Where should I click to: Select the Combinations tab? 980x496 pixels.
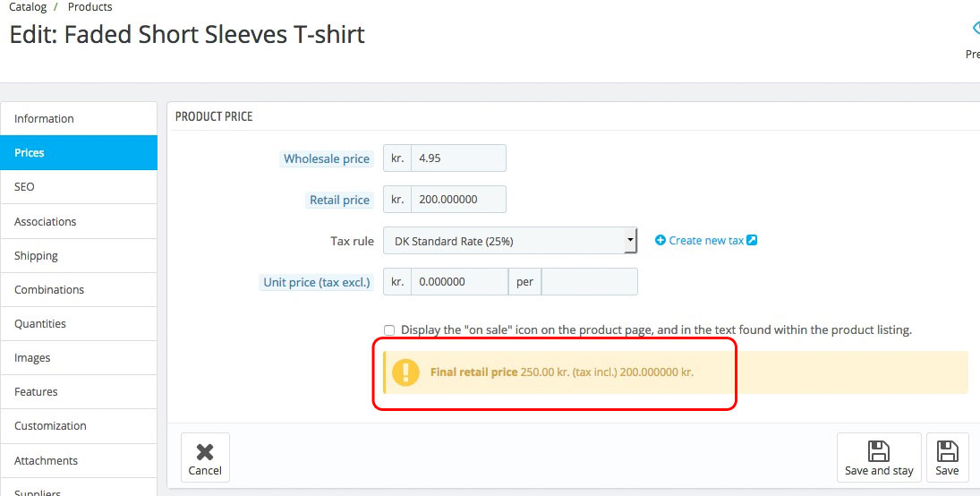pos(79,289)
